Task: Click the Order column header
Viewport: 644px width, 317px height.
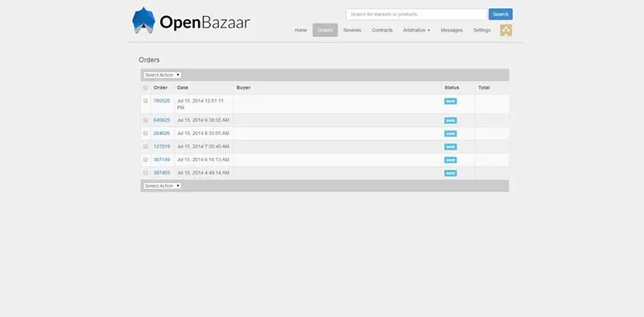Action: [160, 88]
